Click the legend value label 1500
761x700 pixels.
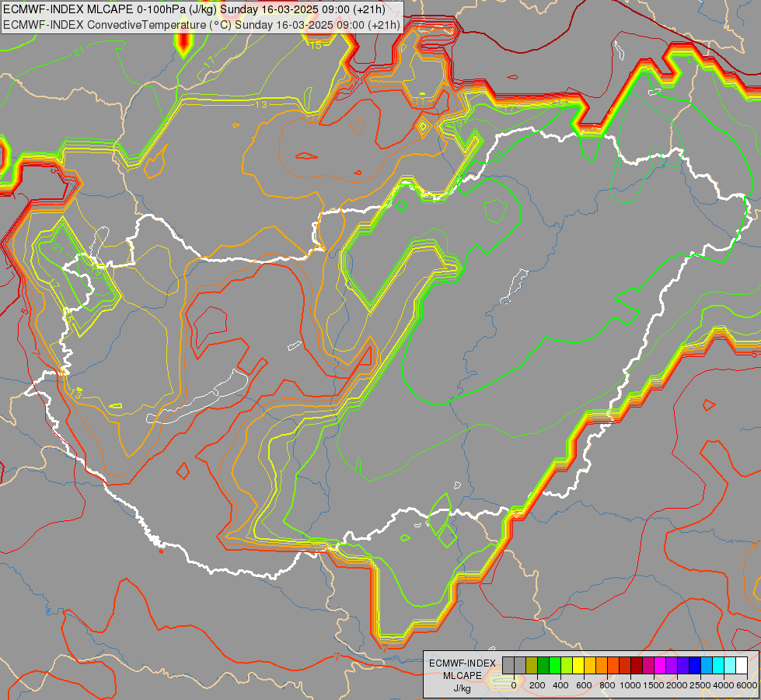[x=655, y=685]
